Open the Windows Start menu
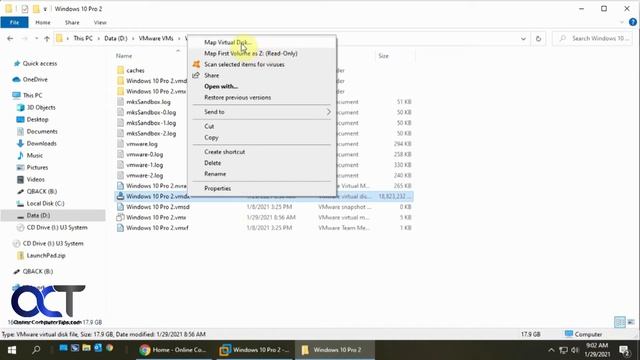The width and height of the screenshot is (640, 360). (12, 350)
